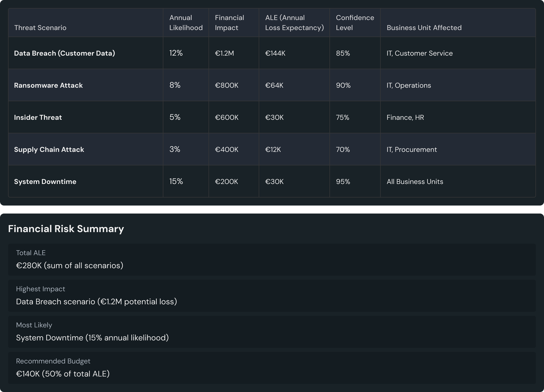Click the €1.2M financial impact cell
The height and width of the screenshot is (392, 544).
tap(224, 53)
